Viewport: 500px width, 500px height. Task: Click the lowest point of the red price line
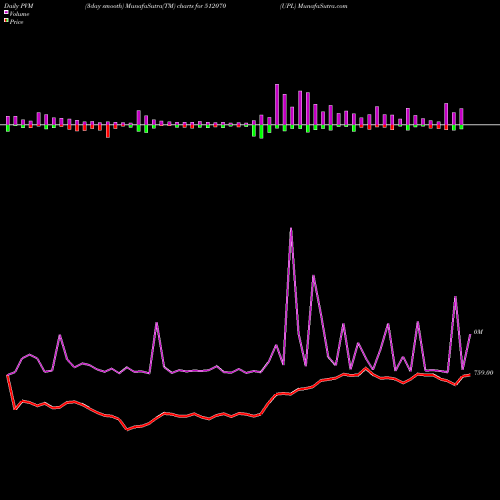(x=127, y=430)
